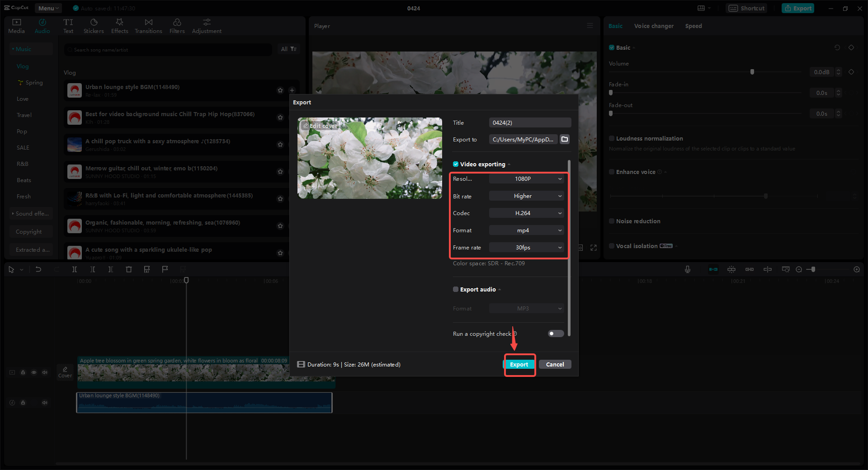The image size is (868, 470).
Task: Open the Frame rate 30fps dropdown
Action: point(526,248)
